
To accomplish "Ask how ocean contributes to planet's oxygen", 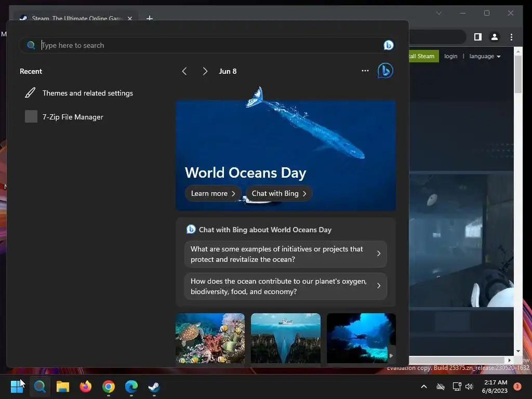I will [286, 286].
